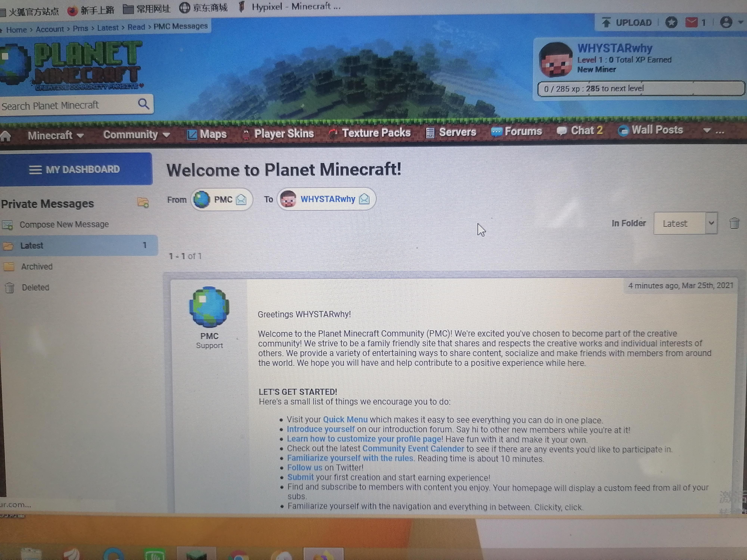This screenshot has width=747, height=560.
Task: Click PMC Messages in breadcrumb
Action: pyautogui.click(x=181, y=26)
